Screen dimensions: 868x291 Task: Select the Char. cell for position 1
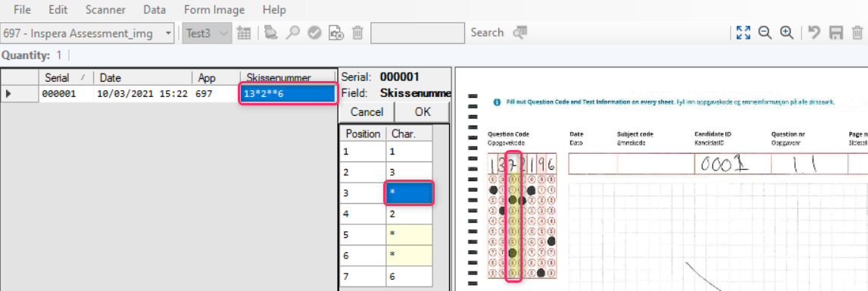click(409, 152)
